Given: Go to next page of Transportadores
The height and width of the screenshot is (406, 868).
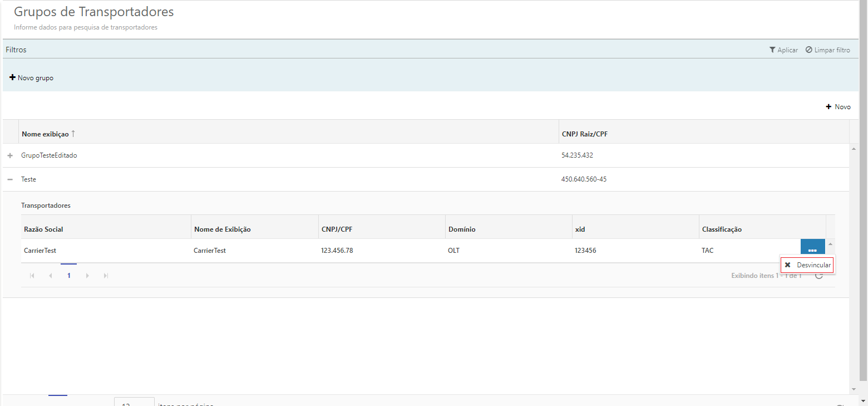Looking at the screenshot, I should (x=87, y=276).
